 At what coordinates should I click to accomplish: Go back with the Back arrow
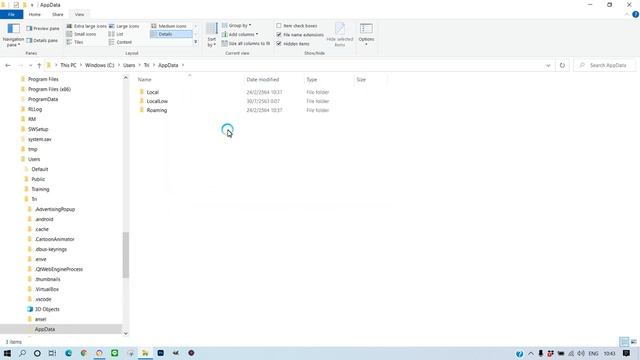8,65
